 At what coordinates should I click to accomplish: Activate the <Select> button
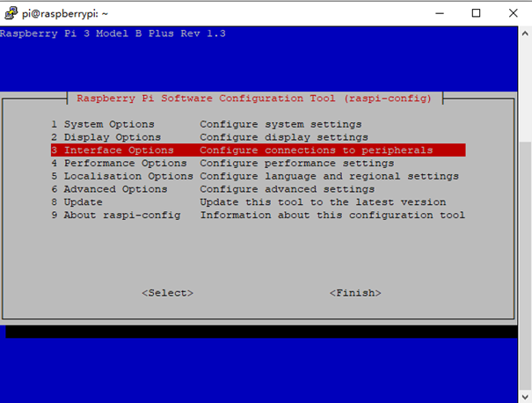pos(168,293)
